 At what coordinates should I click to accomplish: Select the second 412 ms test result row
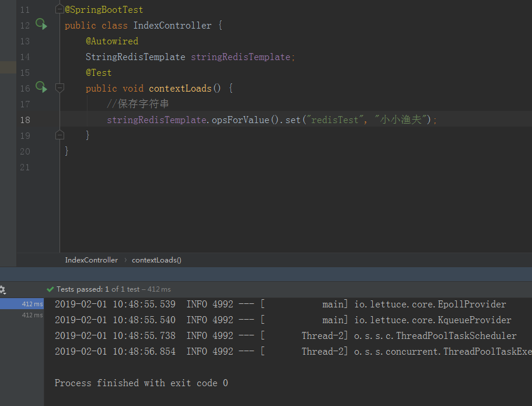click(x=22, y=315)
